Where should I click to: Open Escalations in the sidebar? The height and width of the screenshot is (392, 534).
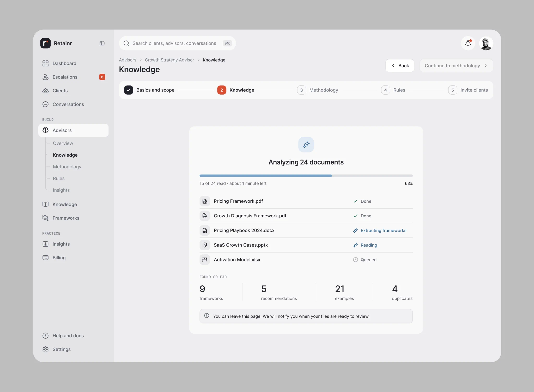coord(73,77)
